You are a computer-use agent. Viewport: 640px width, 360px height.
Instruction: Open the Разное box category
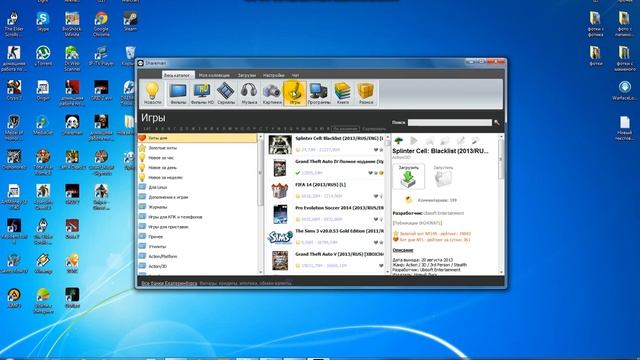pyautogui.click(x=366, y=93)
